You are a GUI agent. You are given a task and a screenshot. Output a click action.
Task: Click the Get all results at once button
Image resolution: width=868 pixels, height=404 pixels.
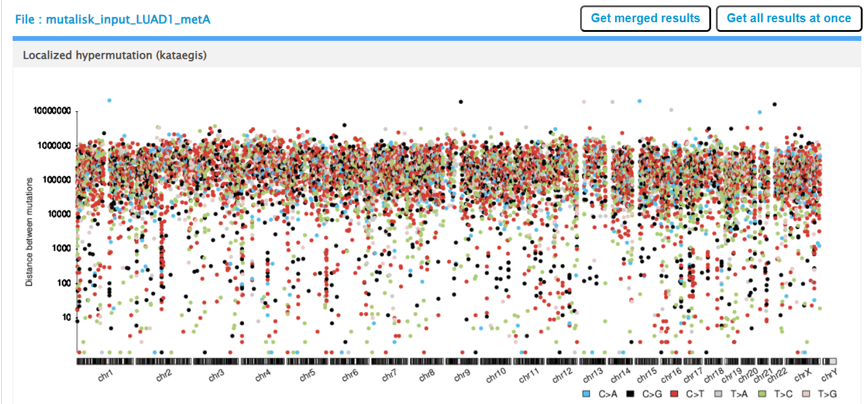[789, 18]
